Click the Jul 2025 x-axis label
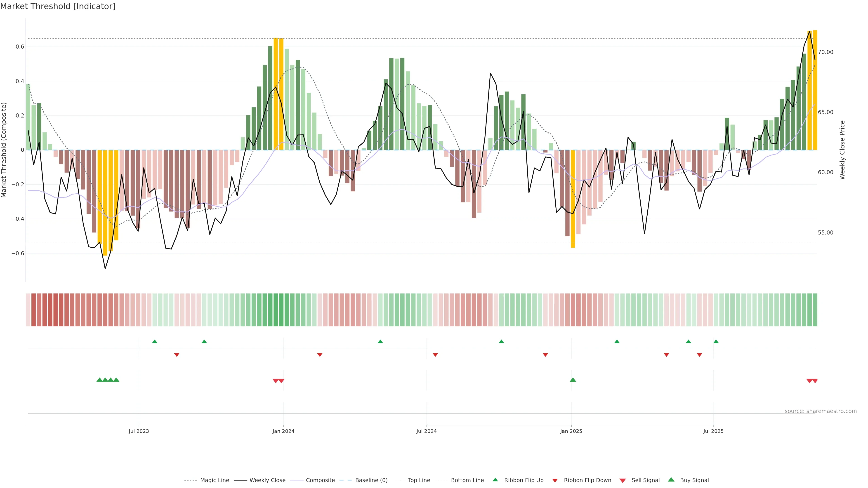 pyautogui.click(x=713, y=431)
